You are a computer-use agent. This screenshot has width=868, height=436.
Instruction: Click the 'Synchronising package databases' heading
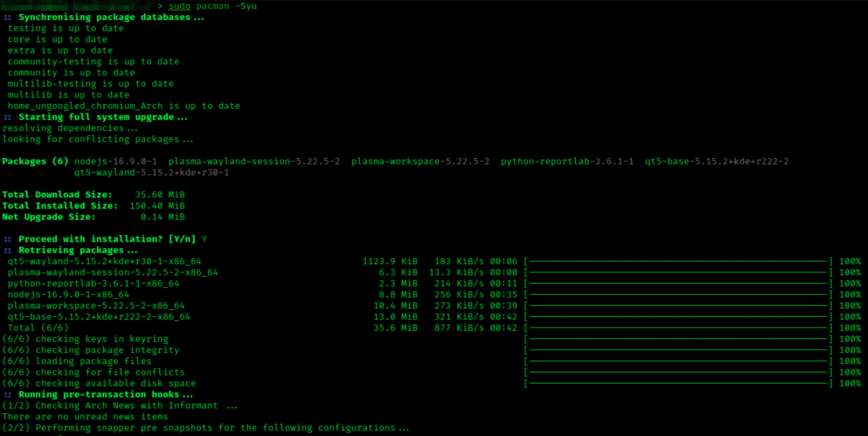[110, 18]
